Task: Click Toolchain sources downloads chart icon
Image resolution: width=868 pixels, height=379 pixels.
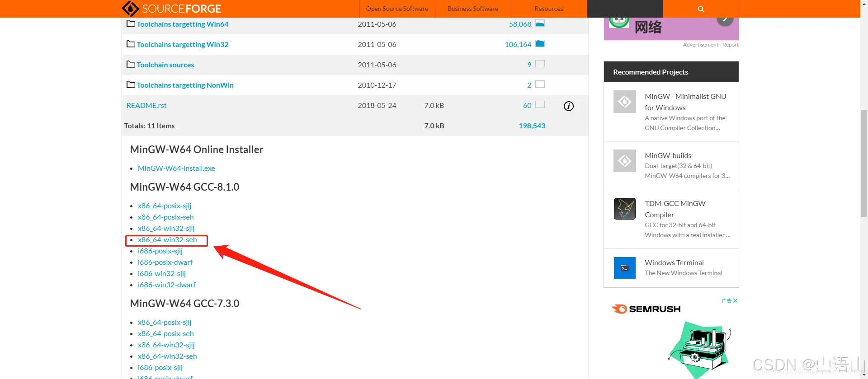Action: coord(540,64)
